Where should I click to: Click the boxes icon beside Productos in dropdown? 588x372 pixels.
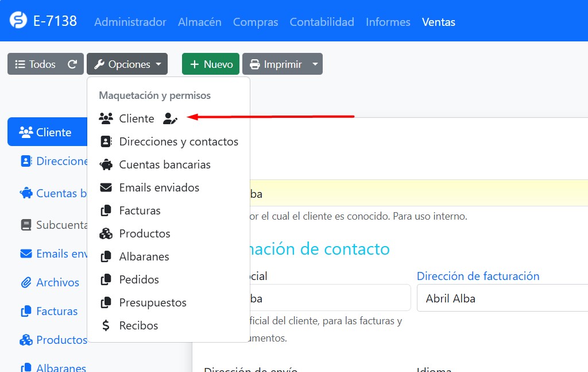tap(106, 233)
